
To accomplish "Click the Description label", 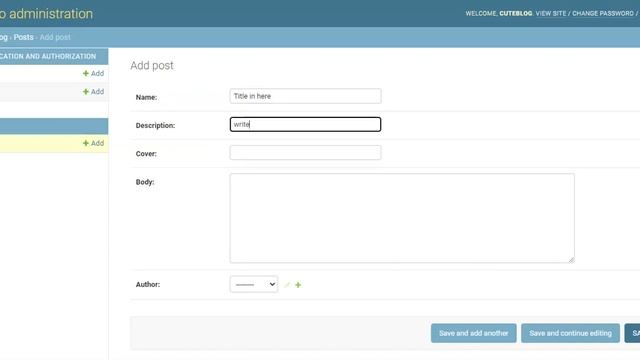I will [155, 125].
